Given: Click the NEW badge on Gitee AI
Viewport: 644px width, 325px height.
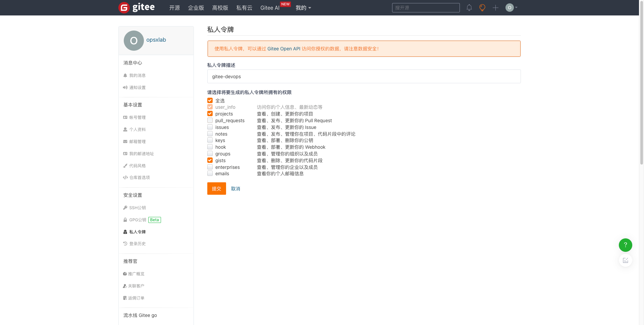Looking at the screenshot, I should pyautogui.click(x=285, y=4).
